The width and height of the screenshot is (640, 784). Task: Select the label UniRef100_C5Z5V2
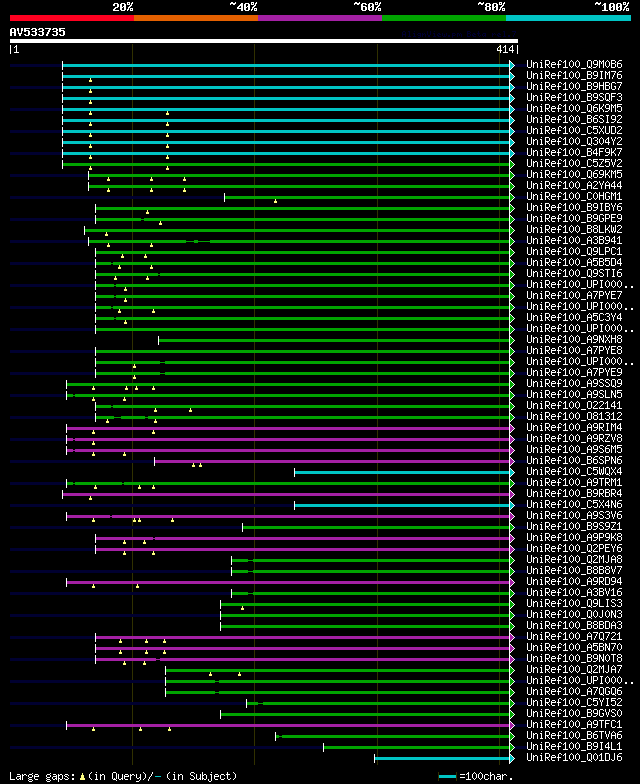point(574,164)
